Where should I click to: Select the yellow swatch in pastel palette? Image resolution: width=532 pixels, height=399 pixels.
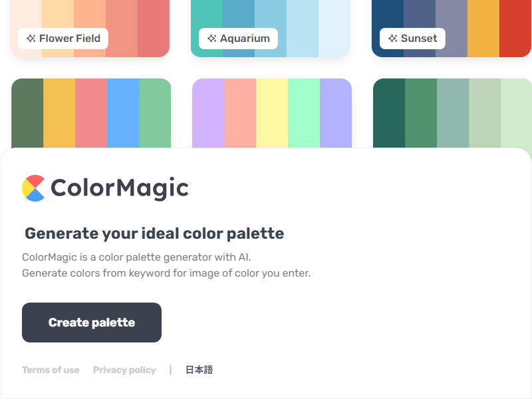pos(272,113)
